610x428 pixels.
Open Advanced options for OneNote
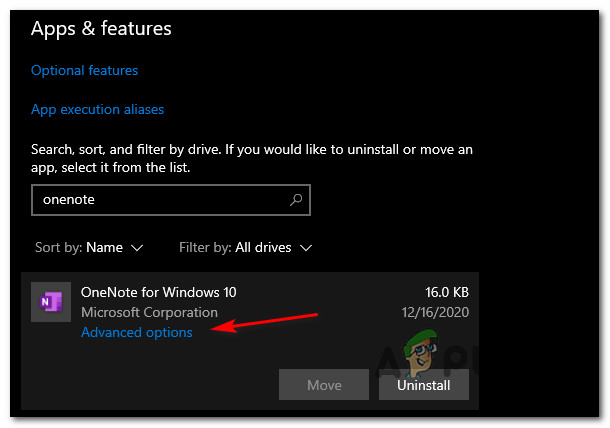pyautogui.click(x=136, y=332)
